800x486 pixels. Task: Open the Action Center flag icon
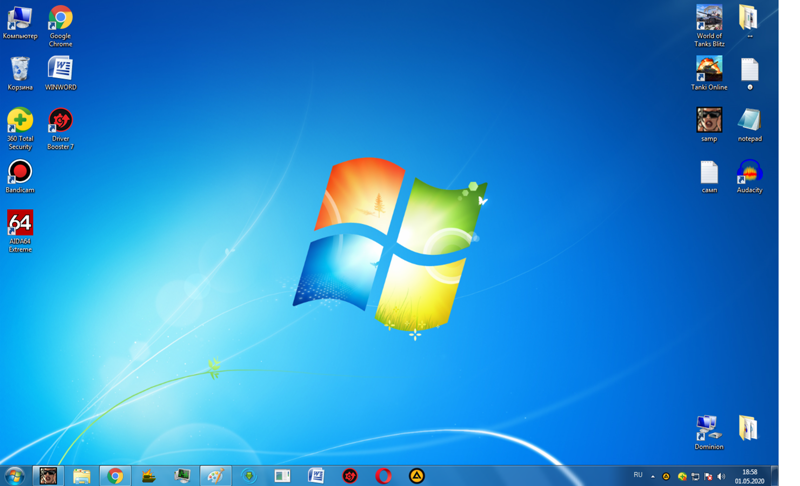[x=708, y=476]
